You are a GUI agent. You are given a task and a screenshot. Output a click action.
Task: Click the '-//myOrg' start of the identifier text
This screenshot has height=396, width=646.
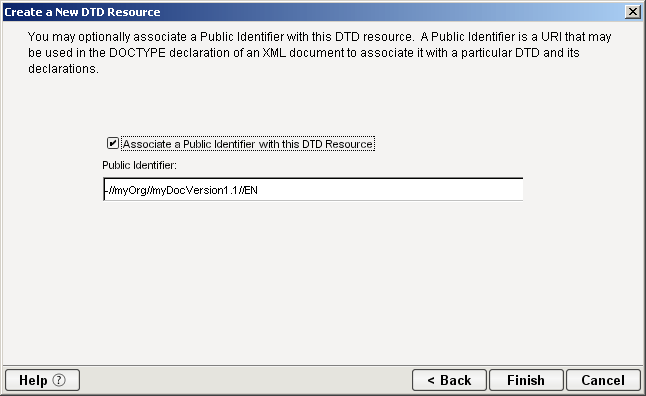click(124, 190)
